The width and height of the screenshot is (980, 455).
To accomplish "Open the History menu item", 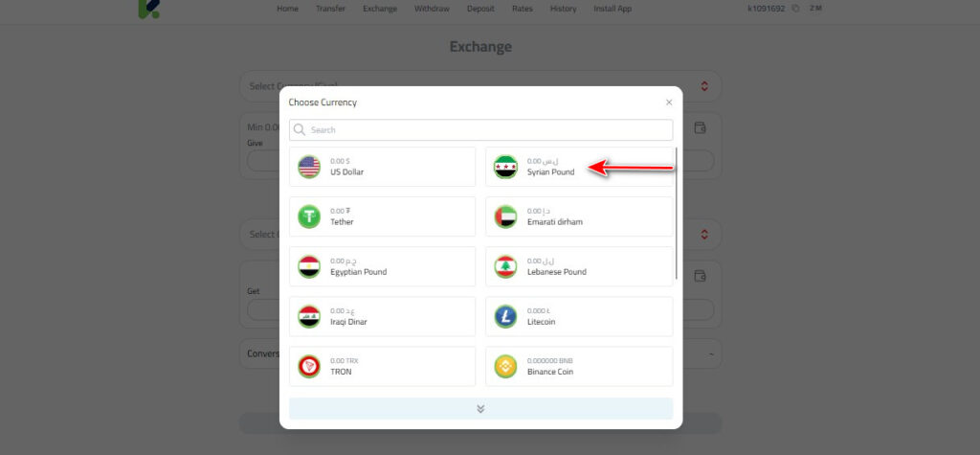I will (x=563, y=9).
